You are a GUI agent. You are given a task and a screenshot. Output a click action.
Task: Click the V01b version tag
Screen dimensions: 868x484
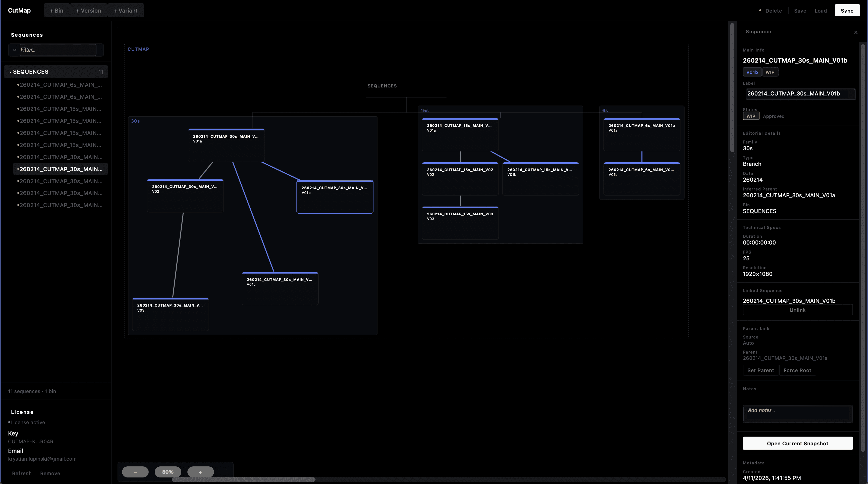coord(752,72)
